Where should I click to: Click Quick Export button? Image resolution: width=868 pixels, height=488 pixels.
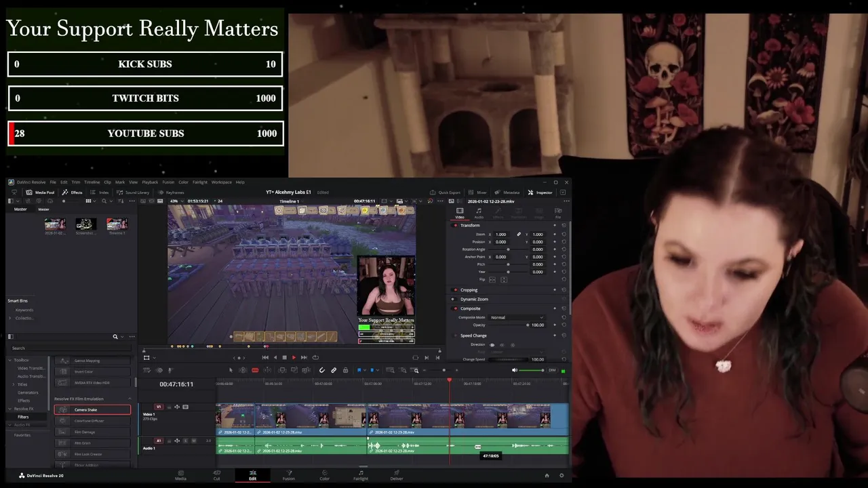pos(445,192)
